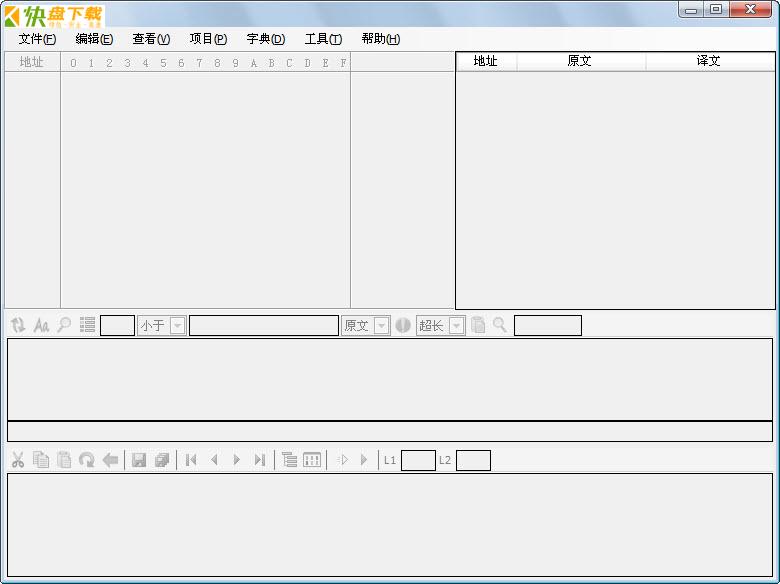Open the 字典(D) menu
Viewport: 780px width, 584px height.
[x=266, y=39]
